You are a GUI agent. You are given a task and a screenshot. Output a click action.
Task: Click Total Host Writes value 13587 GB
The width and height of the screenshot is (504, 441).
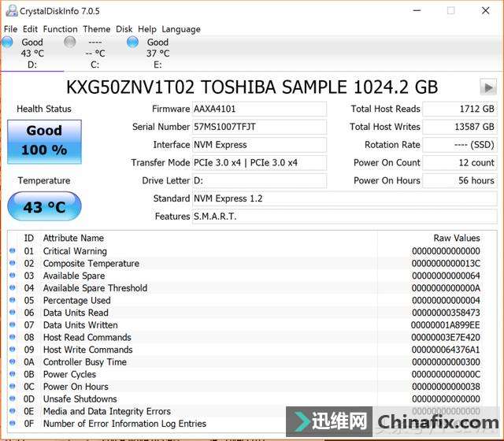point(460,127)
